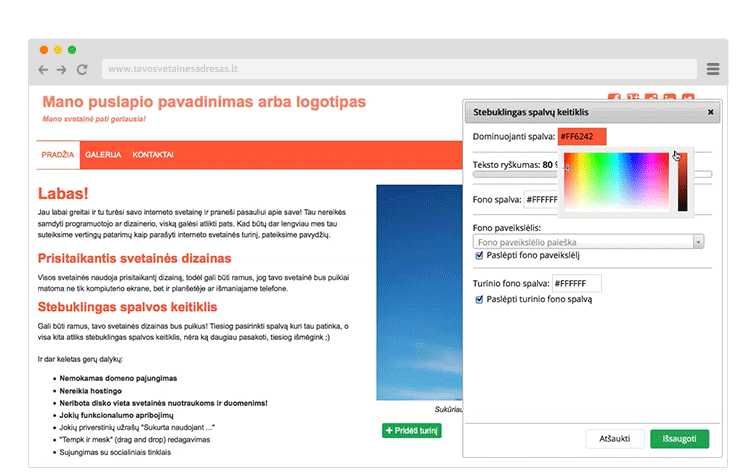Click the yellow window control dot
The height and width of the screenshot is (473, 740).
(x=58, y=50)
